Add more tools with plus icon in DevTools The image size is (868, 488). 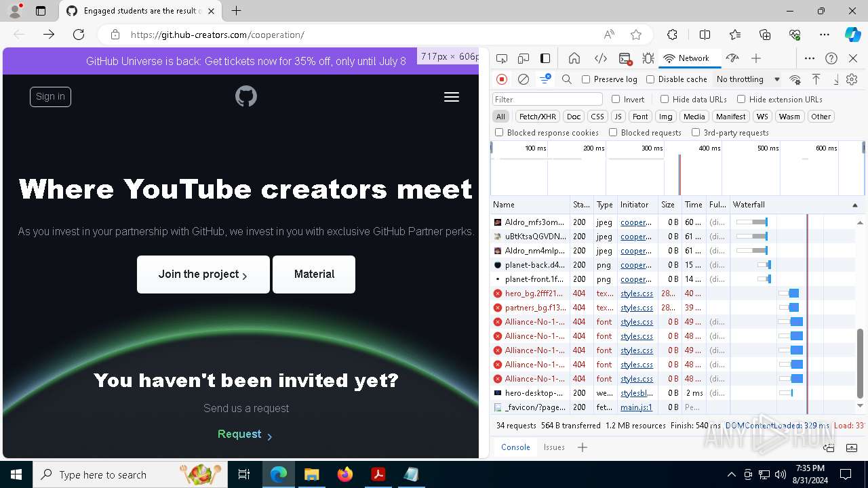[x=756, y=58]
